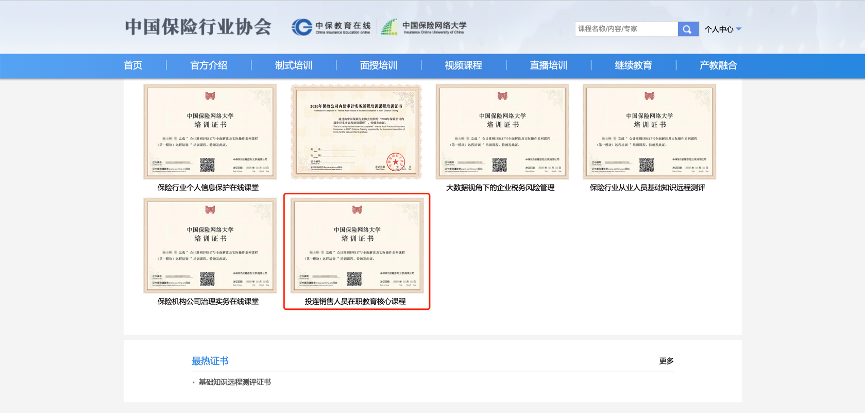
Task: Click the 更多 link beside 最热证书
Action: 666,361
